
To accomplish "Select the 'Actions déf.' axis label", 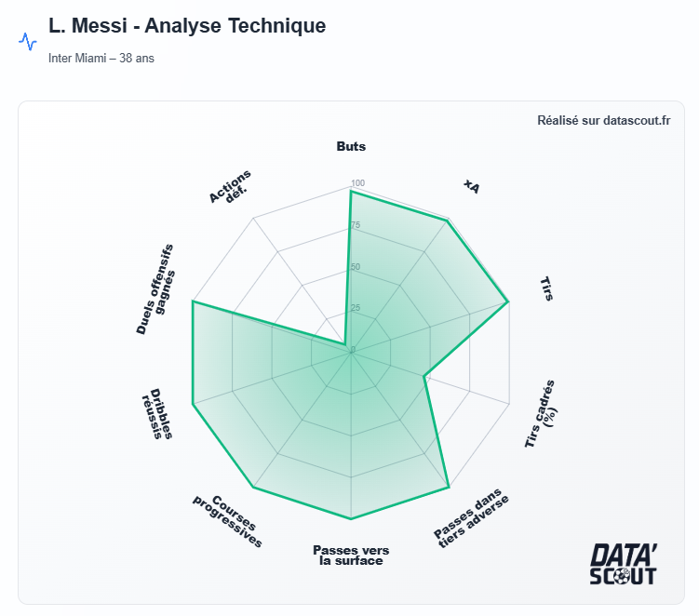I will point(230,187).
